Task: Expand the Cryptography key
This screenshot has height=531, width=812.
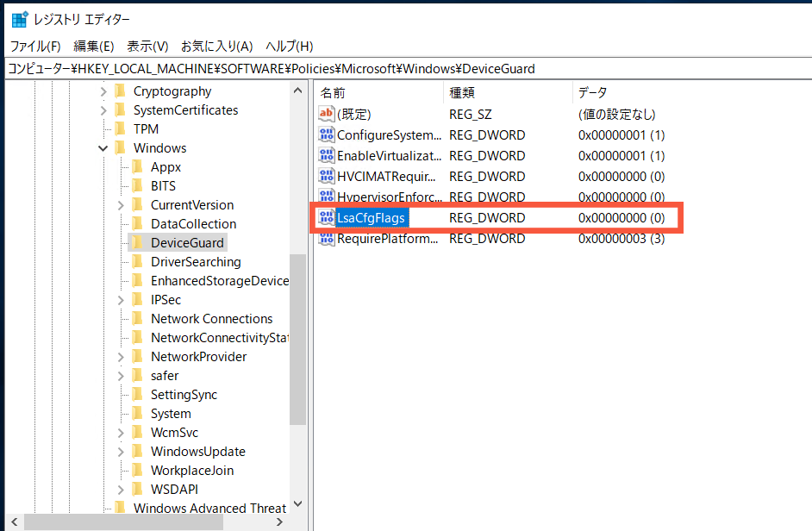Action: (103, 91)
